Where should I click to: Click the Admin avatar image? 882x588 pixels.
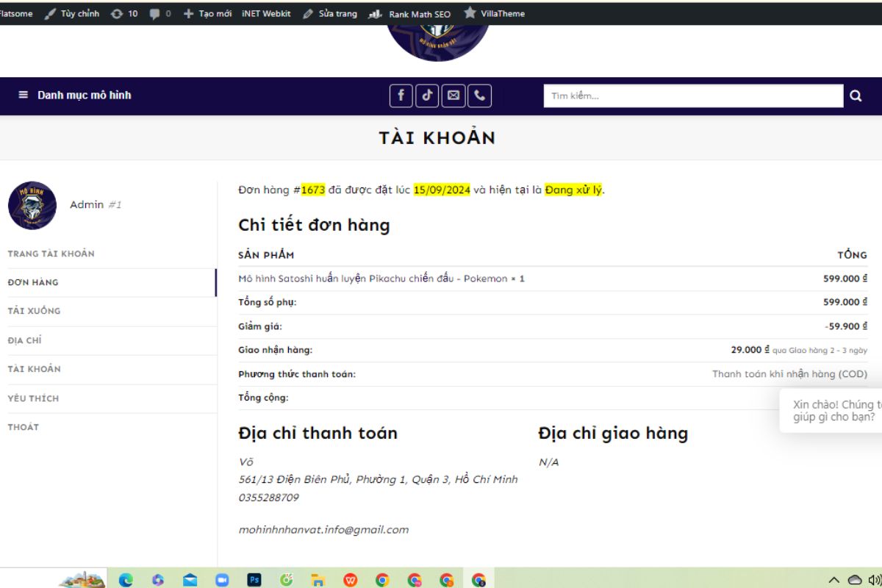tap(32, 205)
